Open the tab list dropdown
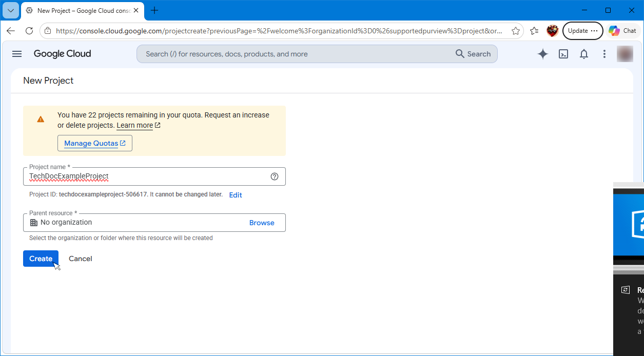This screenshot has width=644, height=356. click(11, 10)
